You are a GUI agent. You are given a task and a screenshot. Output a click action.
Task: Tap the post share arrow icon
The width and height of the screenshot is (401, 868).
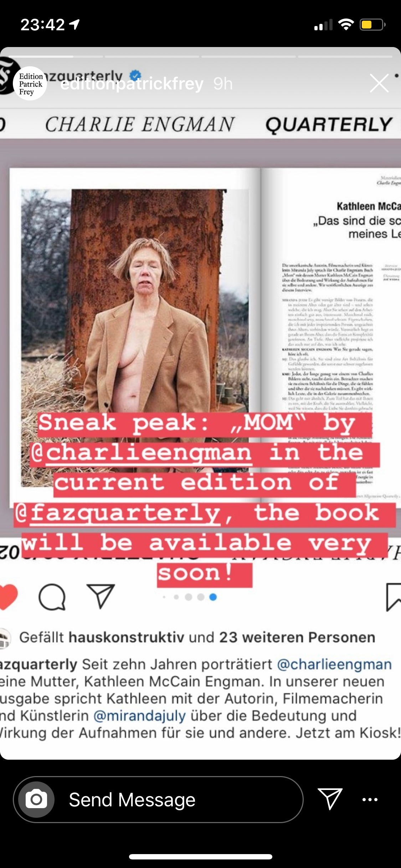click(x=101, y=596)
